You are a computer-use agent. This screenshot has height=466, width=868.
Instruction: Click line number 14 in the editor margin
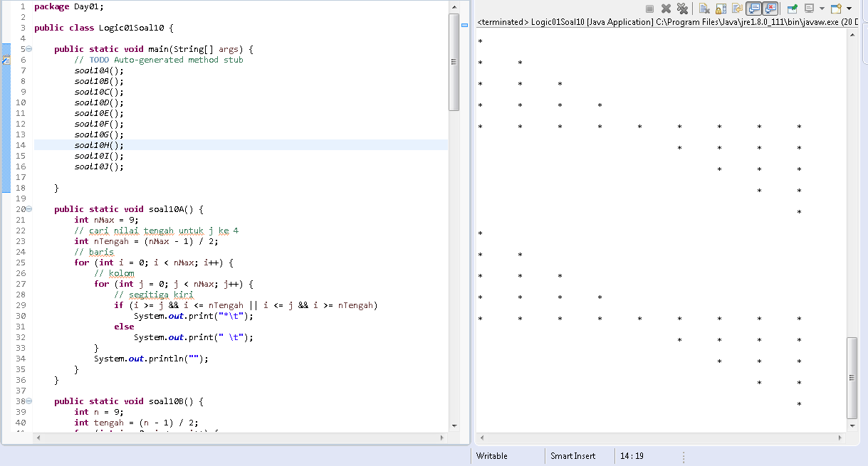click(21, 144)
